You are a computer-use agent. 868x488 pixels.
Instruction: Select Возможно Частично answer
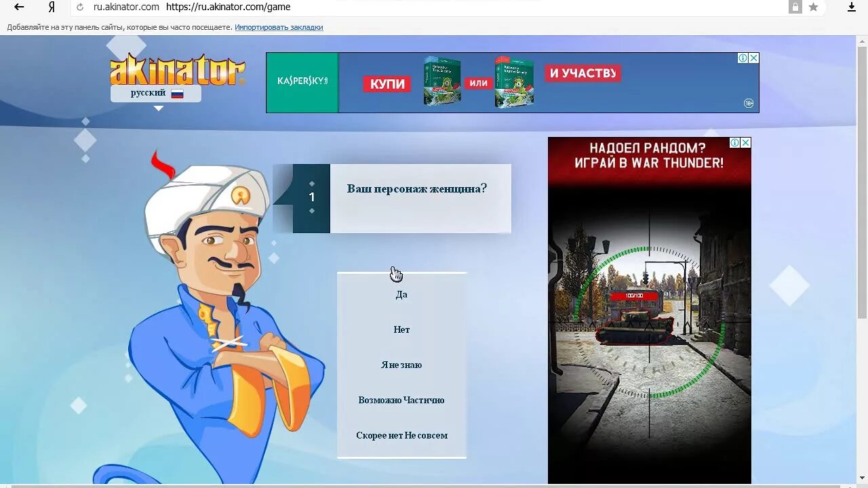401,400
